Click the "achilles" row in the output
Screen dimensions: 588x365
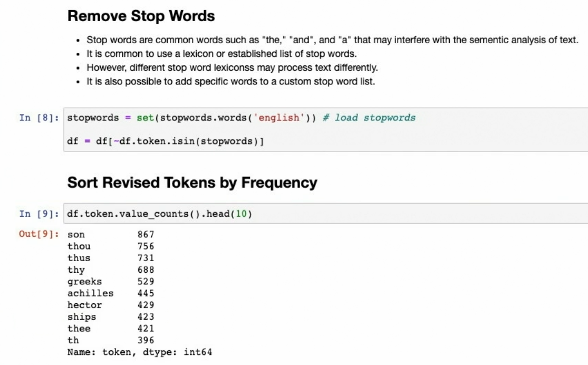[90, 293]
